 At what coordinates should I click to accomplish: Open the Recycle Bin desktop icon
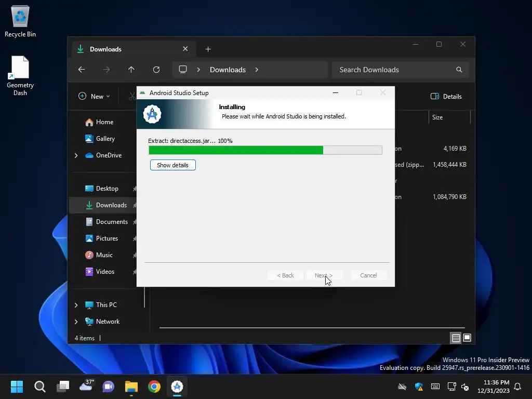pyautogui.click(x=20, y=21)
